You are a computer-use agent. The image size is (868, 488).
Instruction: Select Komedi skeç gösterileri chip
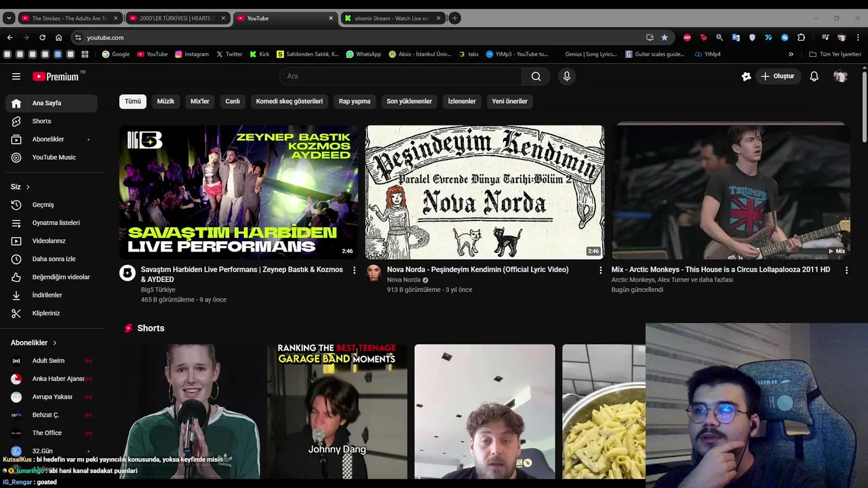point(290,101)
